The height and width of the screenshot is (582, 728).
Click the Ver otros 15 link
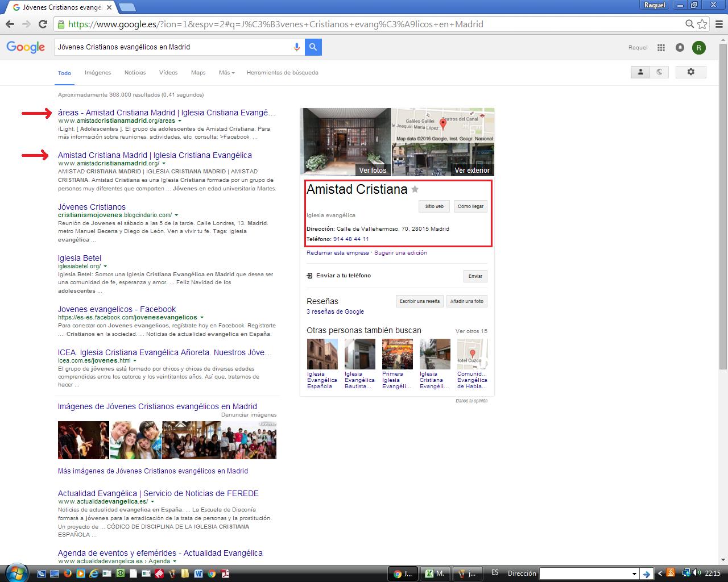point(471,331)
